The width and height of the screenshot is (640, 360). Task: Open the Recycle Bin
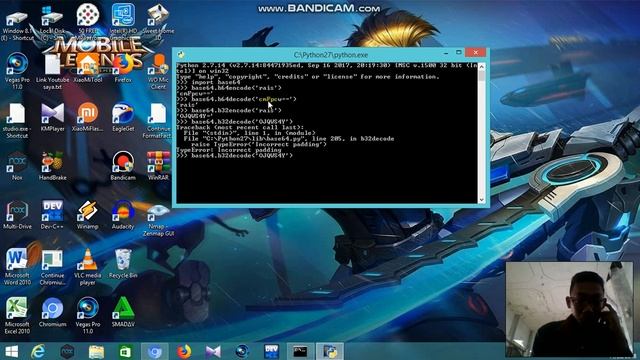(123, 264)
